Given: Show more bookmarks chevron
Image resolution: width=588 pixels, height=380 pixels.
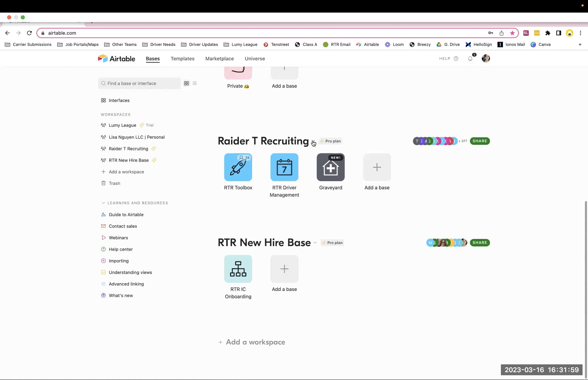Looking at the screenshot, I should 580,45.
